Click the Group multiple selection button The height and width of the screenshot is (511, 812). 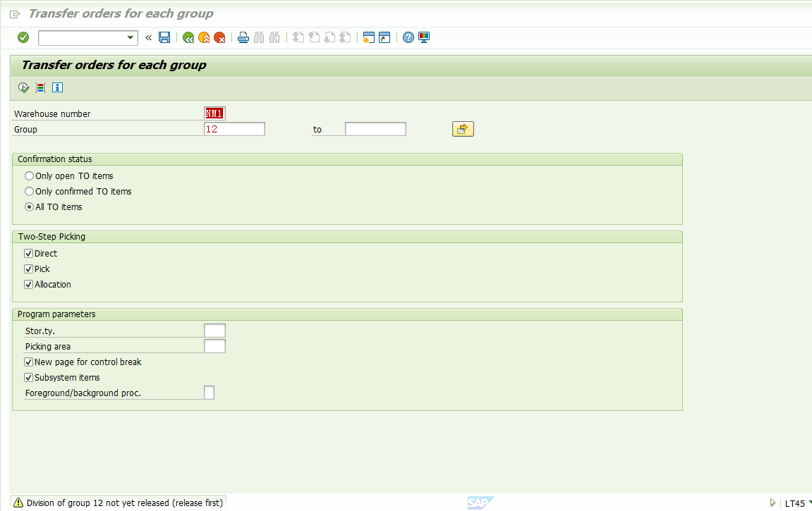pos(463,129)
